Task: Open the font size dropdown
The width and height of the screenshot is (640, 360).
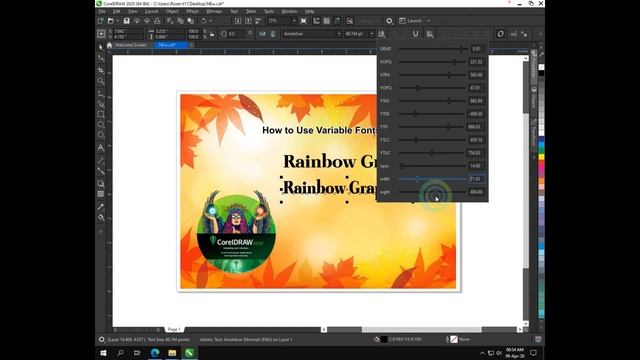Action: click(372, 34)
